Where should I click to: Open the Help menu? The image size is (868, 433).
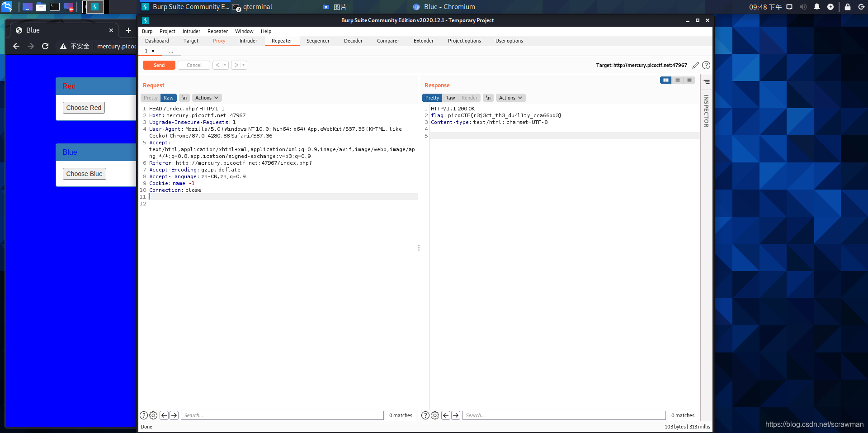(266, 31)
